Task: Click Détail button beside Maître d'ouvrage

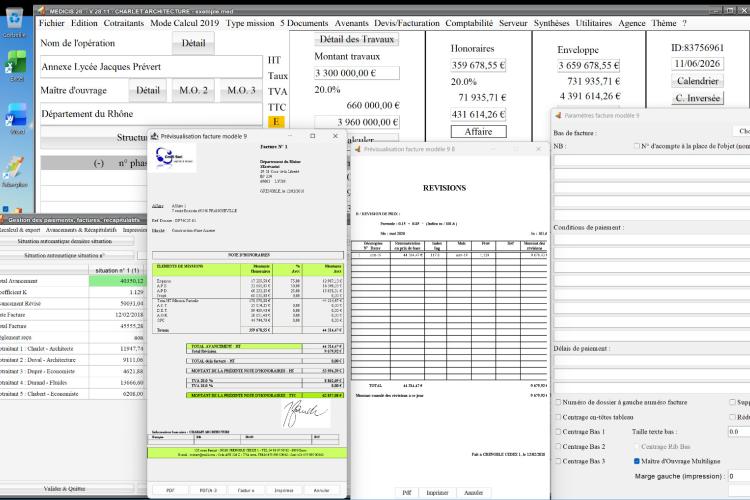Action: pos(148,90)
